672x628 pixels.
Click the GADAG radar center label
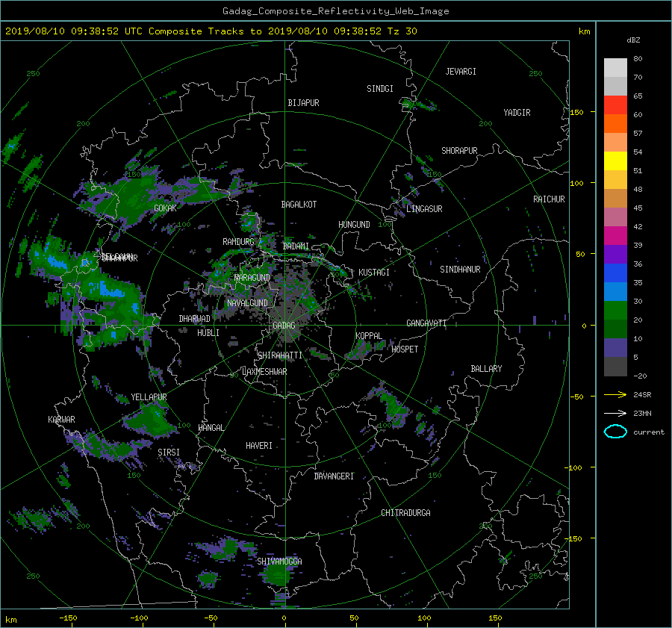pyautogui.click(x=284, y=326)
